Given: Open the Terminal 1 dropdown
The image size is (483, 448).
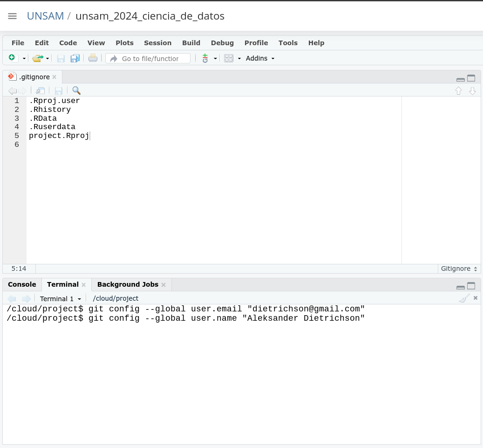Looking at the screenshot, I should [61, 298].
